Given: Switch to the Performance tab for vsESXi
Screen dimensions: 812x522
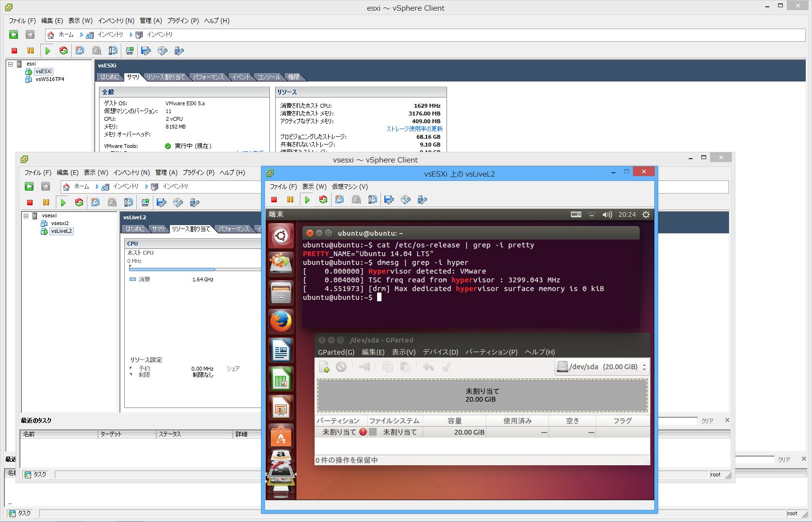Looking at the screenshot, I should point(208,77).
